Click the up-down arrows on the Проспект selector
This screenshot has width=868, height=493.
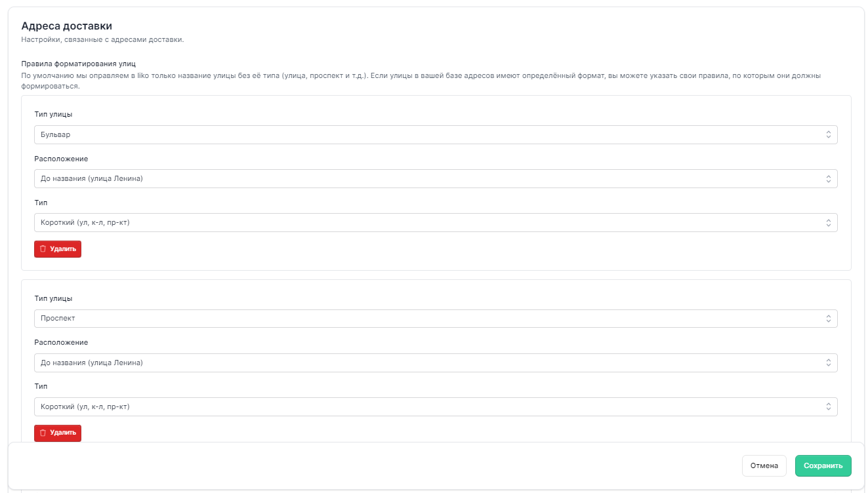(x=828, y=319)
